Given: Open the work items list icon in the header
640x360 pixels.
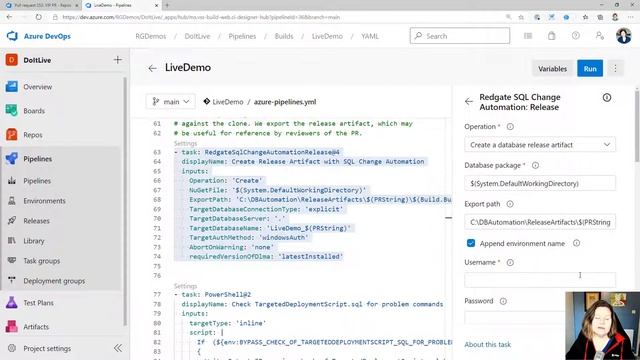Looking at the screenshot, I should (528, 36).
